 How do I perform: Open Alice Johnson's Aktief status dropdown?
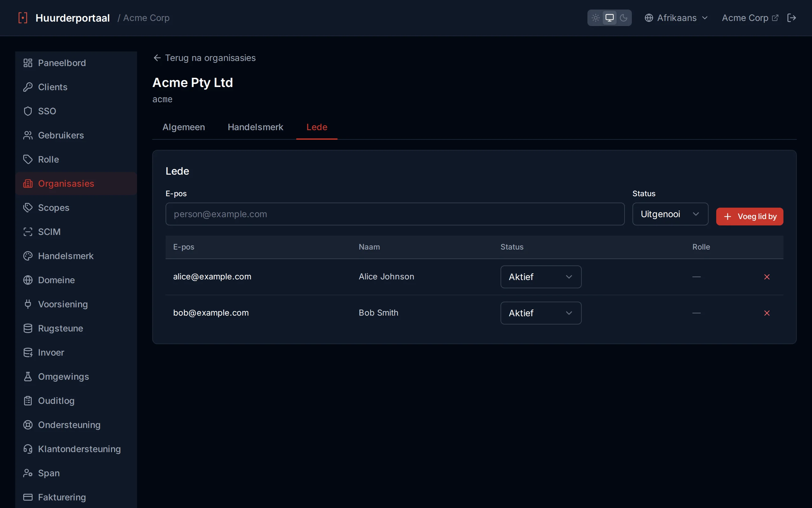[541, 277]
